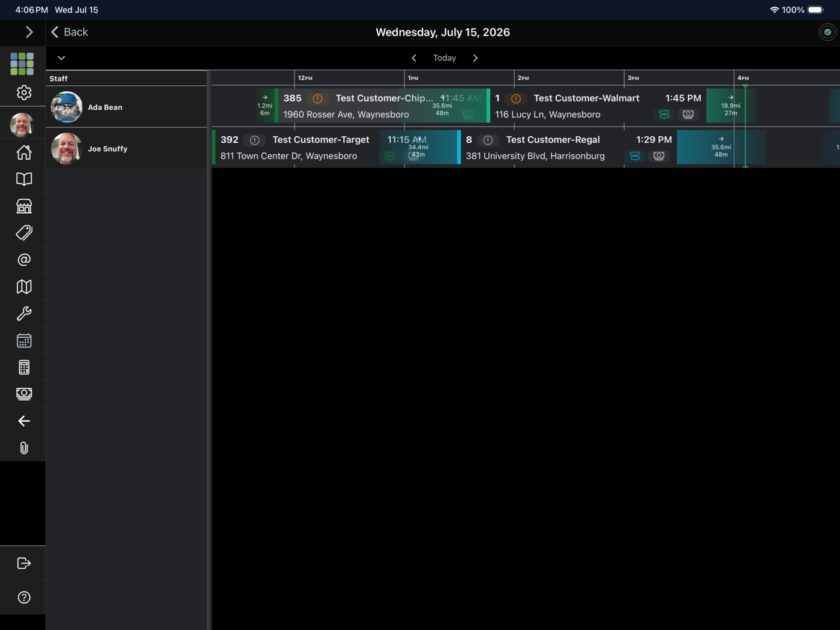Go Back using the top-left button
840x630 pixels.
(x=70, y=32)
